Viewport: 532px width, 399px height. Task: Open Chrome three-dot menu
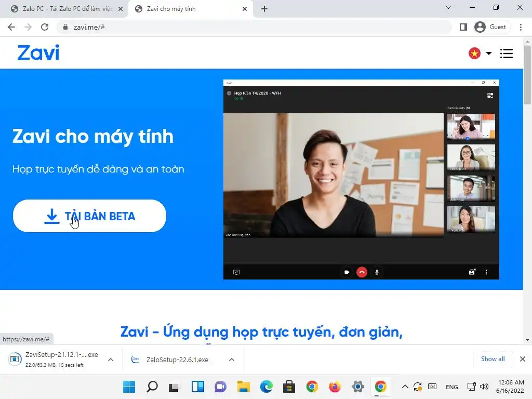point(521,27)
